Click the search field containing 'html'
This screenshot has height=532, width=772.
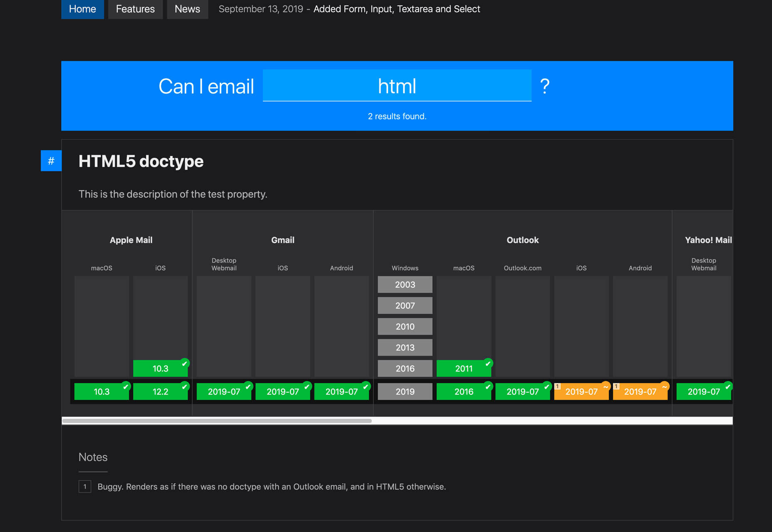(397, 86)
